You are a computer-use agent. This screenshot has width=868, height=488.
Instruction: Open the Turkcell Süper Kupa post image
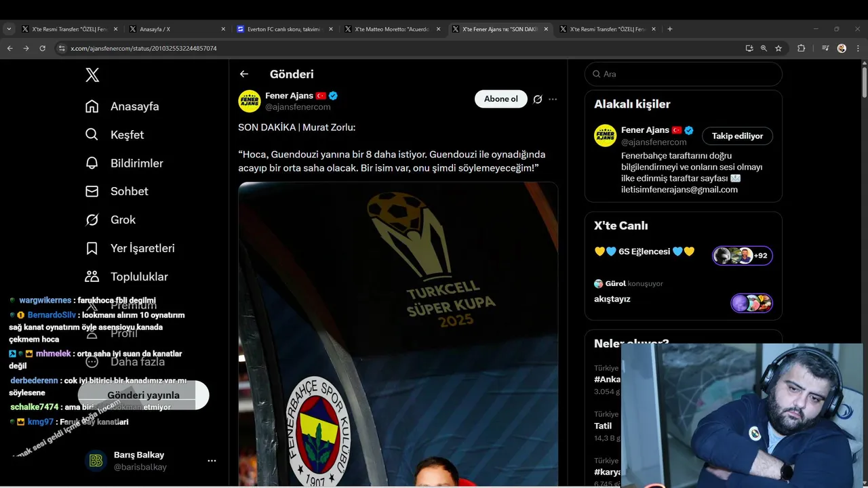tap(398, 334)
